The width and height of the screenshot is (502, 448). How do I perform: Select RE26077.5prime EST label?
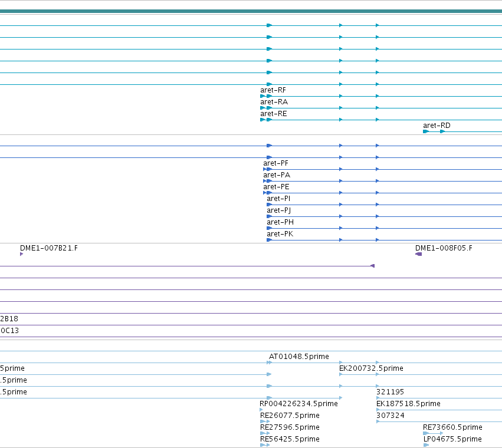(x=290, y=416)
